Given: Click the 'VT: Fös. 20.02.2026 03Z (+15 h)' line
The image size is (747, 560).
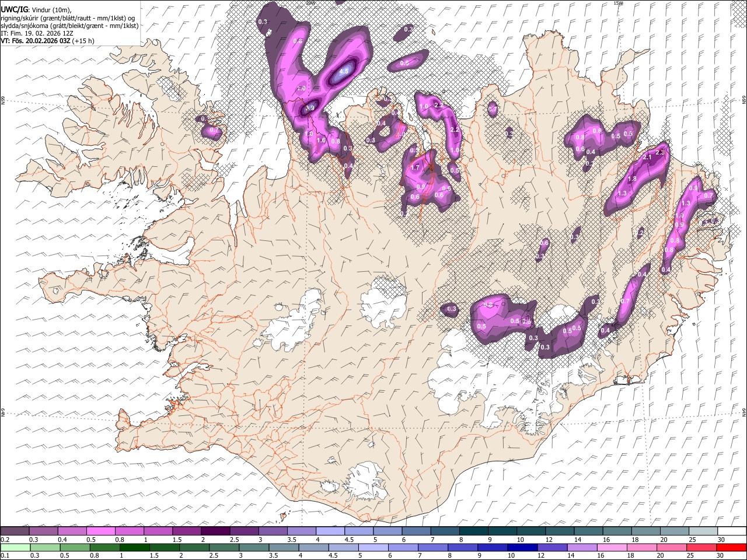Looking at the screenshot, I should tap(47, 41).
